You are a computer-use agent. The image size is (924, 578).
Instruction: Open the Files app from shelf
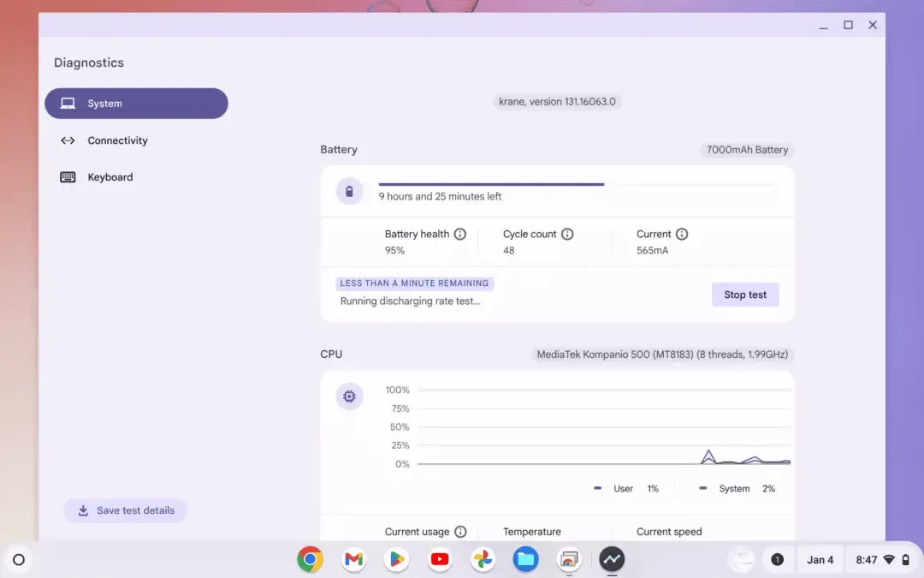tap(525, 559)
